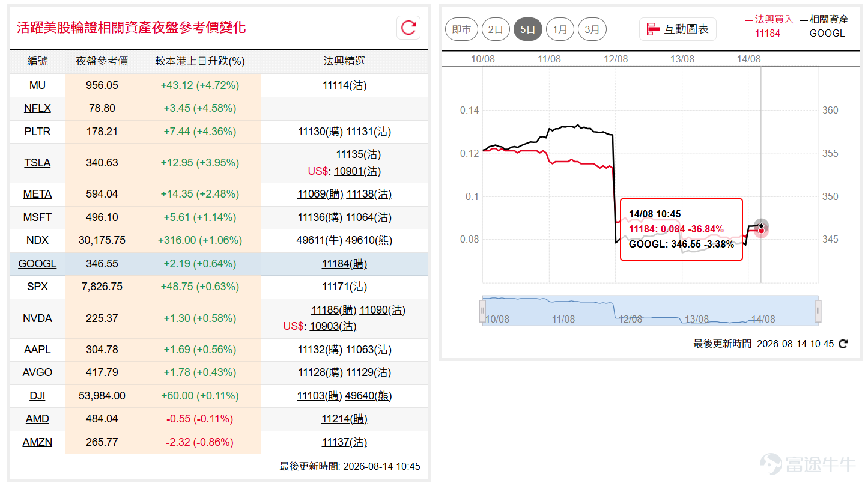Open bear contract 49610 for NDX

[x=369, y=240]
